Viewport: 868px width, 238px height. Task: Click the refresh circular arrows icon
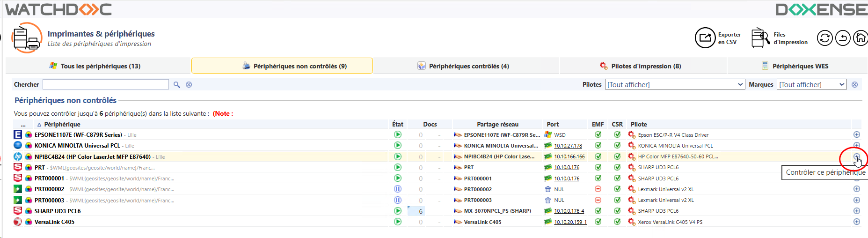[x=824, y=38]
